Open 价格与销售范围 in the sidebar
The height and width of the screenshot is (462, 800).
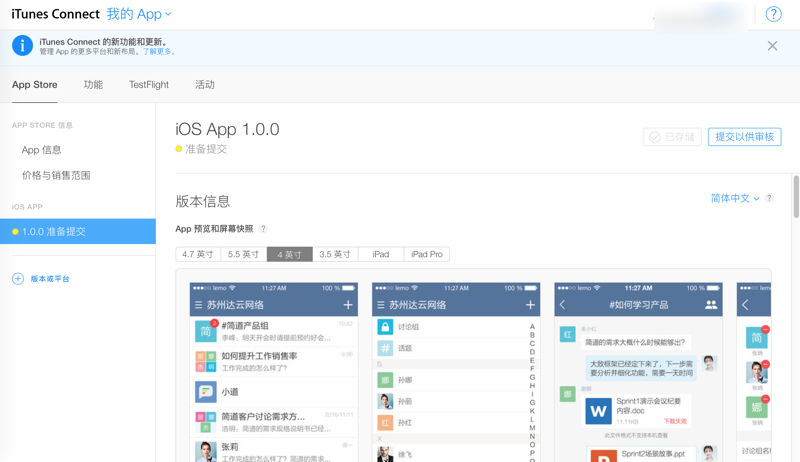56,175
